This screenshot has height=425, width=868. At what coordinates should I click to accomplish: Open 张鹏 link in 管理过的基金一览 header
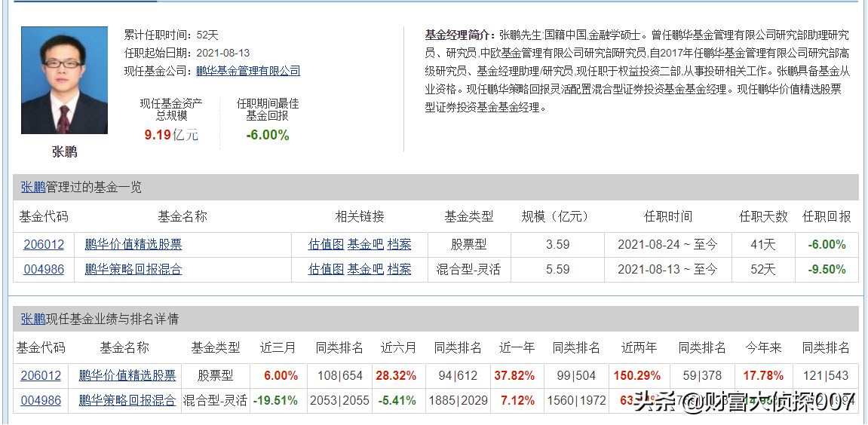[x=33, y=187]
